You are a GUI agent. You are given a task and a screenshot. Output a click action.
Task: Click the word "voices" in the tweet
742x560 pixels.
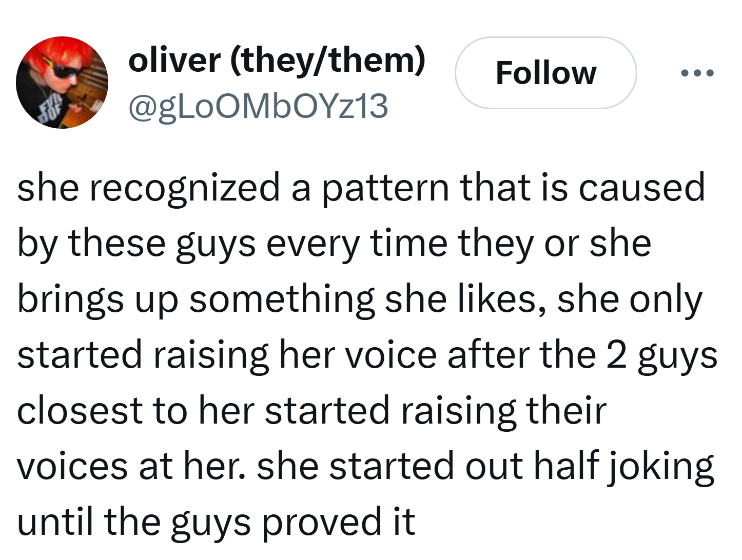click(72, 466)
